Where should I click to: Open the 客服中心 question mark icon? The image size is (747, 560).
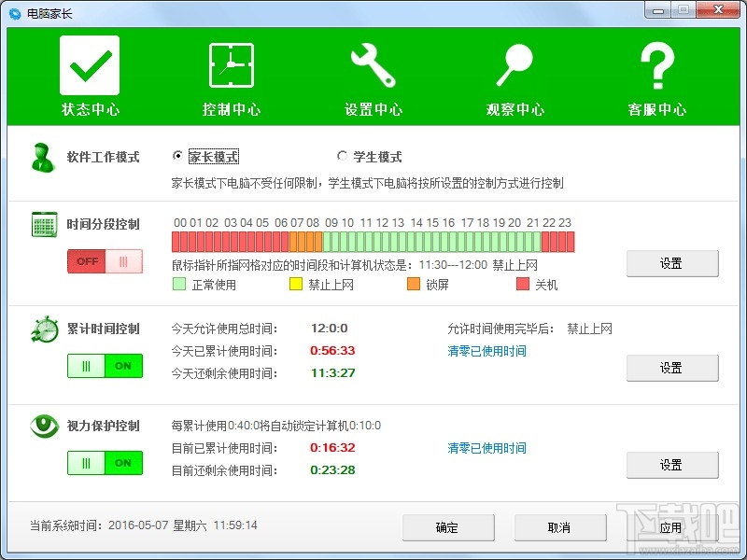[x=657, y=65]
